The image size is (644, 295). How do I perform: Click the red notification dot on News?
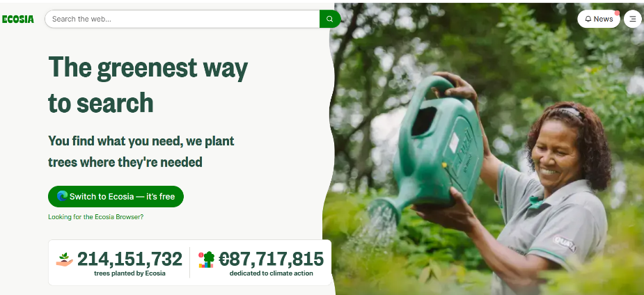pos(617,13)
